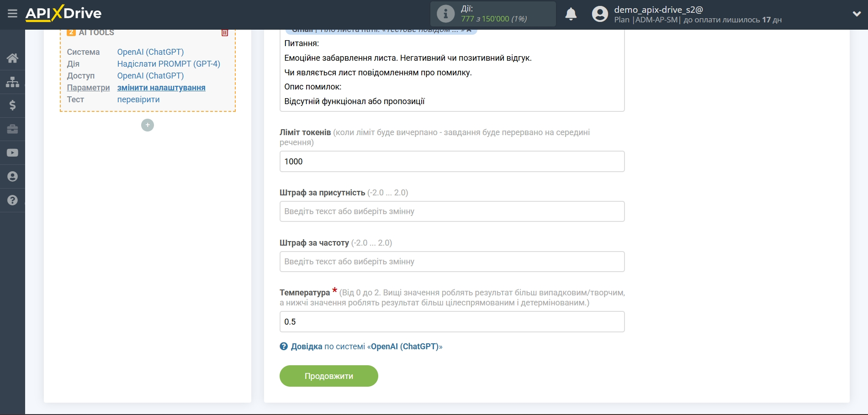The height and width of the screenshot is (415, 868).
Task: Click into the prompt text area
Action: (x=452, y=70)
